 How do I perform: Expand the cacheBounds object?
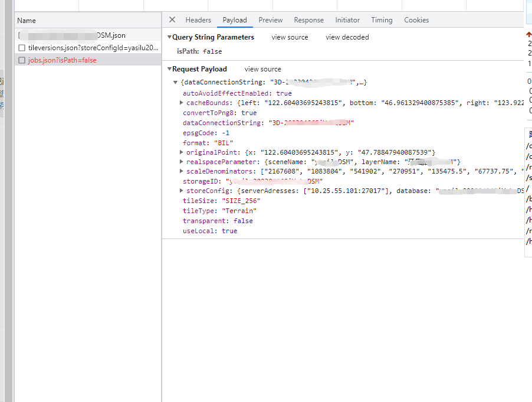click(x=181, y=103)
